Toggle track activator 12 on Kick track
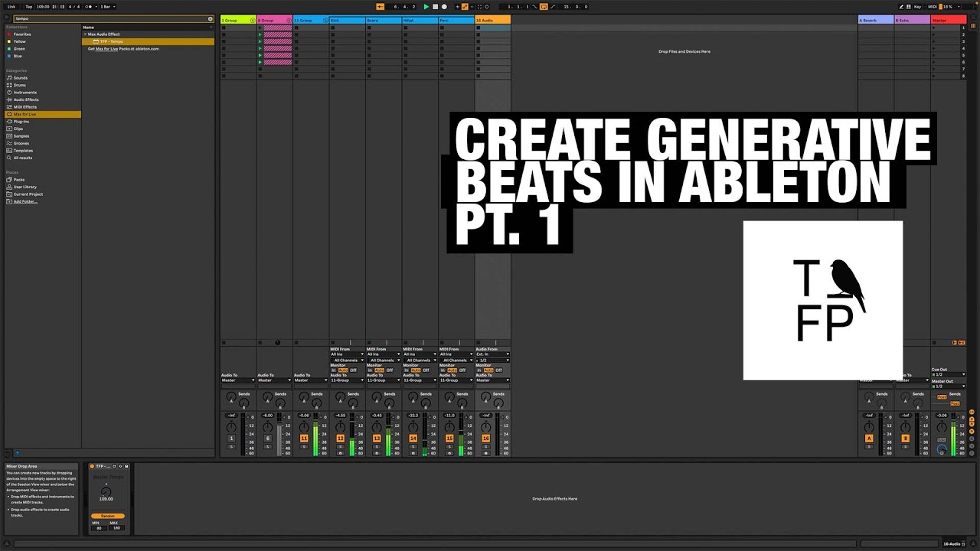Viewport: 980px width, 551px height. [x=340, y=439]
